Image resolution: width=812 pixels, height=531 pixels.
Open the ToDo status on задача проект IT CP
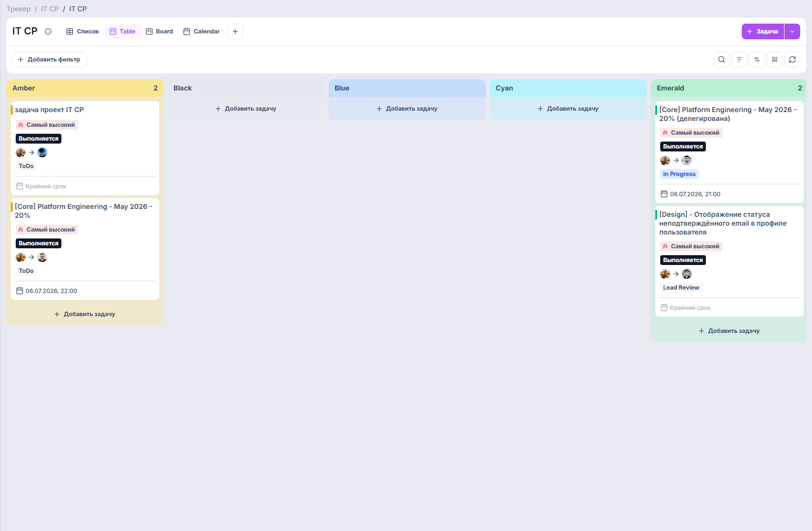click(26, 166)
